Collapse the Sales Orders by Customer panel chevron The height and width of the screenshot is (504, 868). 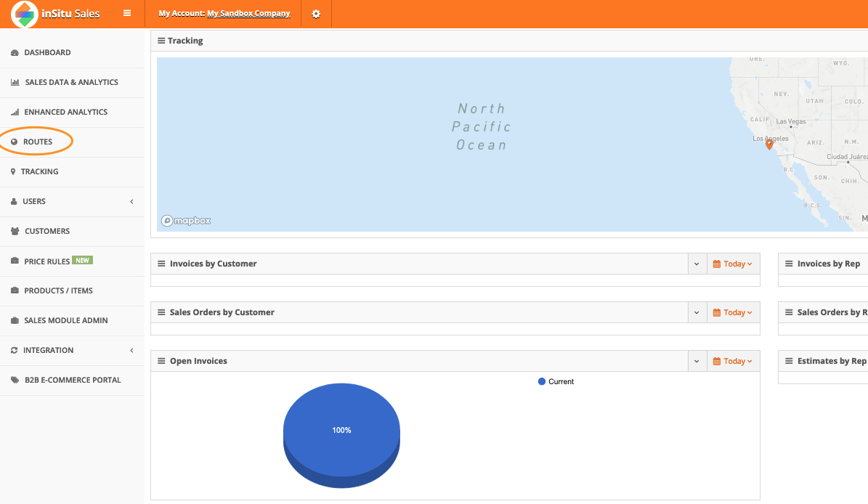click(x=697, y=312)
